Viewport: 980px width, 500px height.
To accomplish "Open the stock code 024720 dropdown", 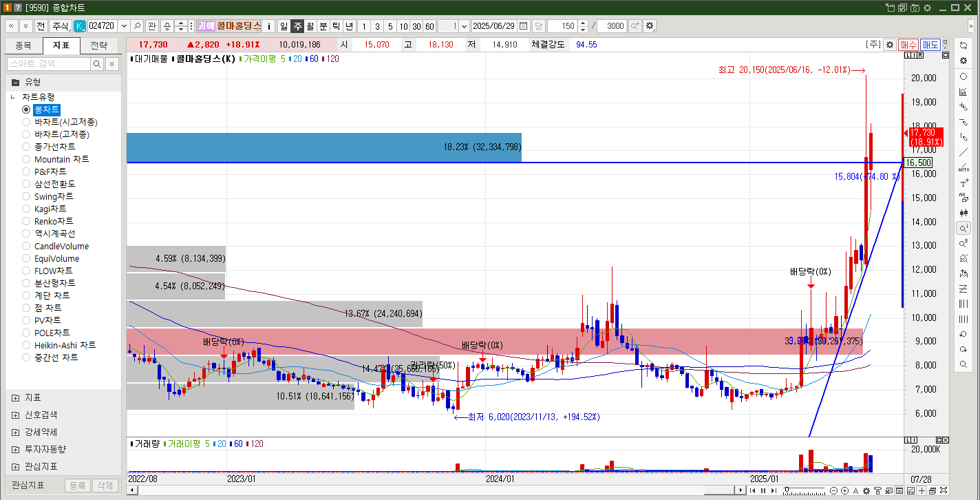I will pos(124,26).
